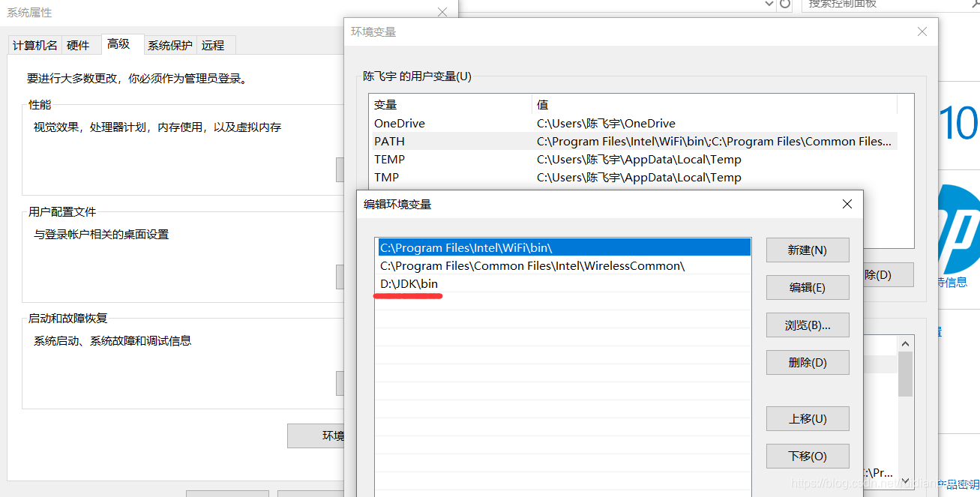The image size is (980, 497).
Task: Click the 浏览(B)... button
Action: pyautogui.click(x=808, y=325)
